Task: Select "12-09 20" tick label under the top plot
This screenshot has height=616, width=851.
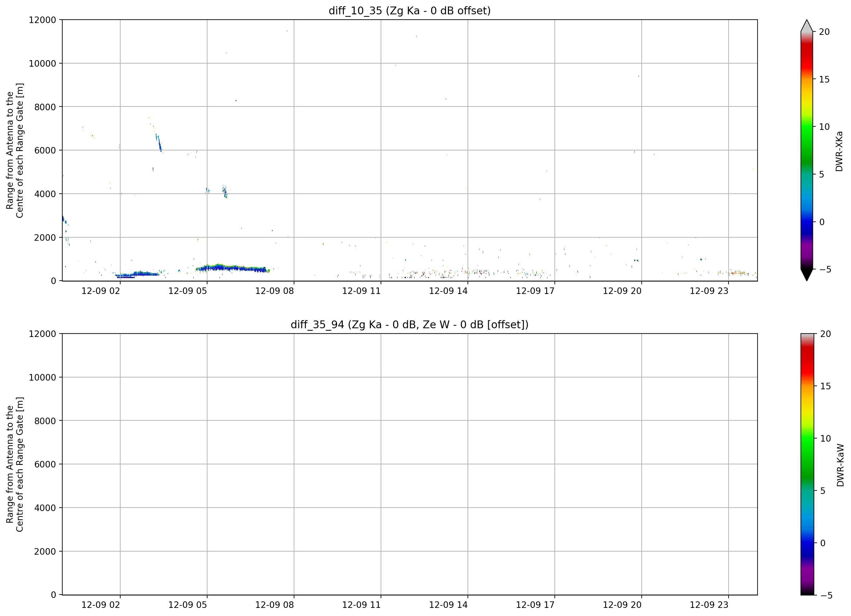Action: tap(622, 291)
